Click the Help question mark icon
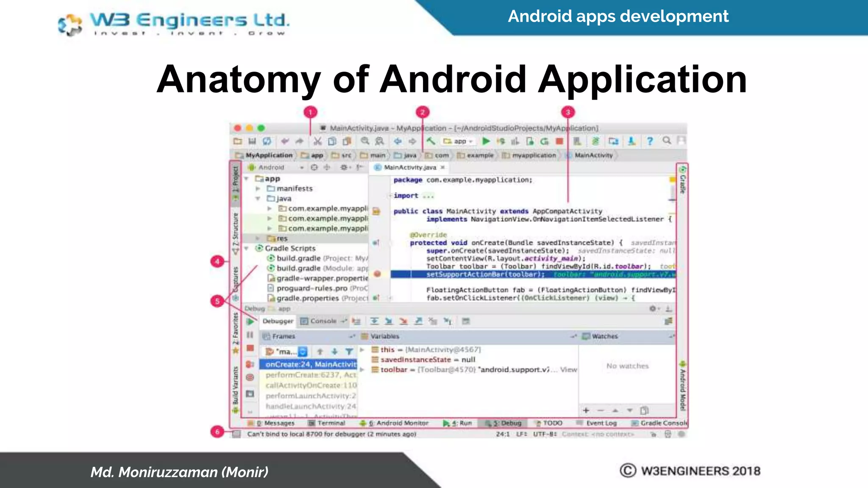The height and width of the screenshot is (488, 868). (650, 141)
